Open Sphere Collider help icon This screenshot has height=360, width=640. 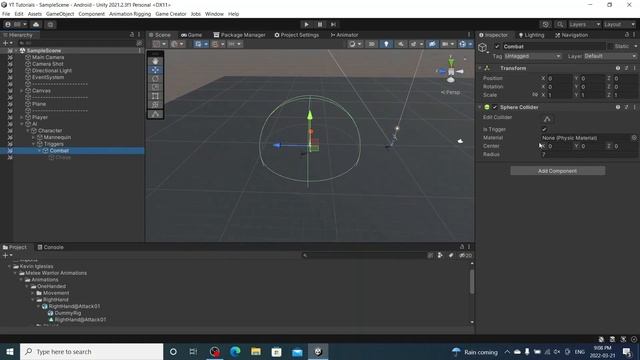click(618, 107)
